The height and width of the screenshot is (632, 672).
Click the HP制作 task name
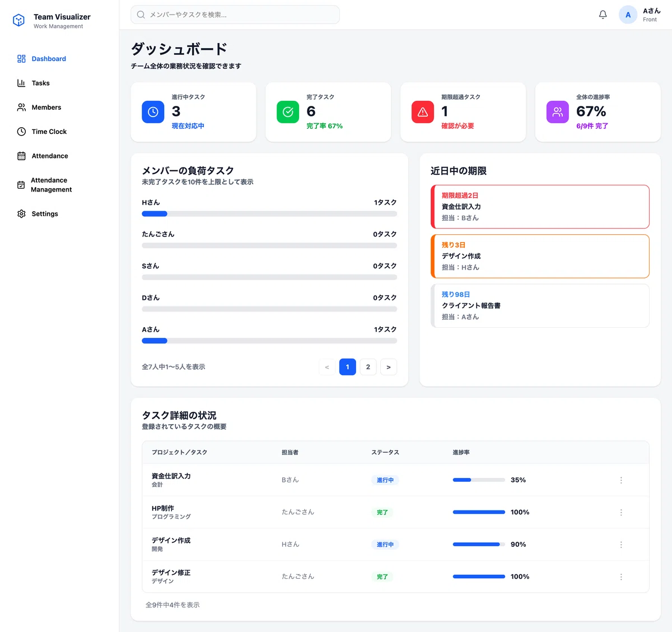point(163,508)
